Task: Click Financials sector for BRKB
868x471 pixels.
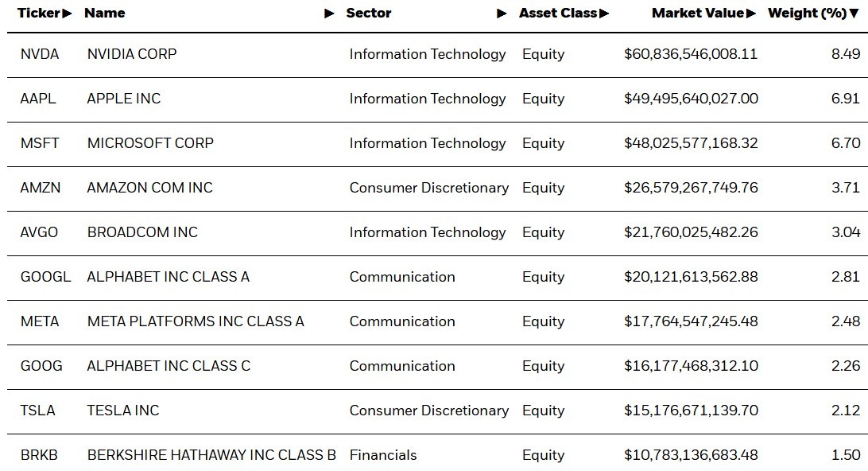Action: 383,455
